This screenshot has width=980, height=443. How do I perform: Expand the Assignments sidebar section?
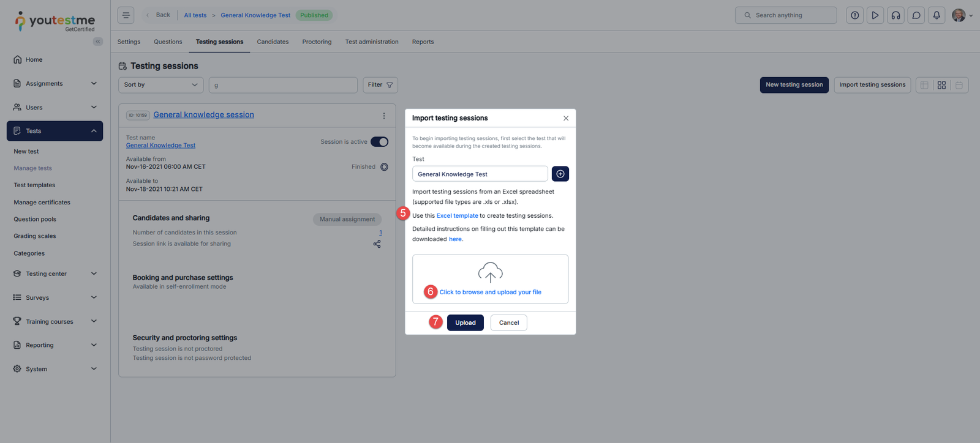coord(55,84)
